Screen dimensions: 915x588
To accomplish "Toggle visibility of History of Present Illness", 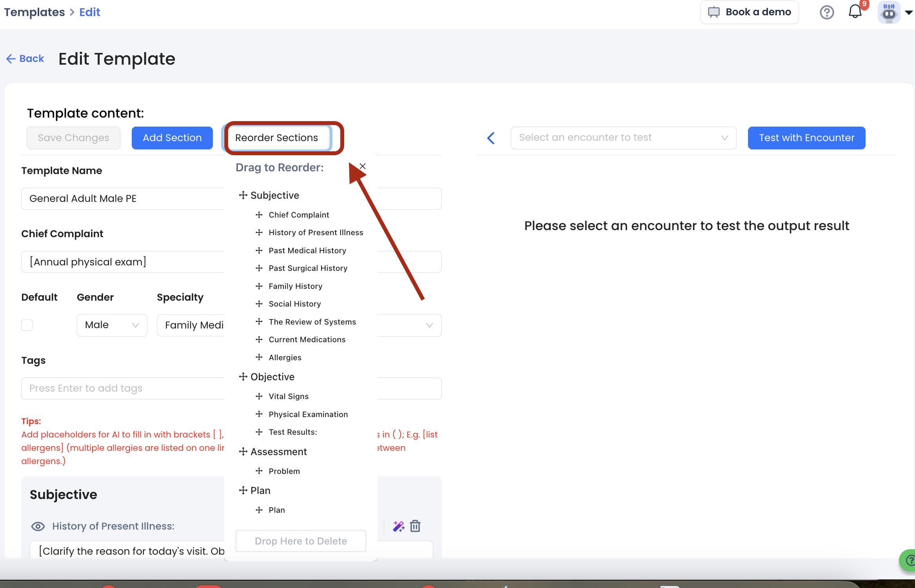I will pos(38,526).
